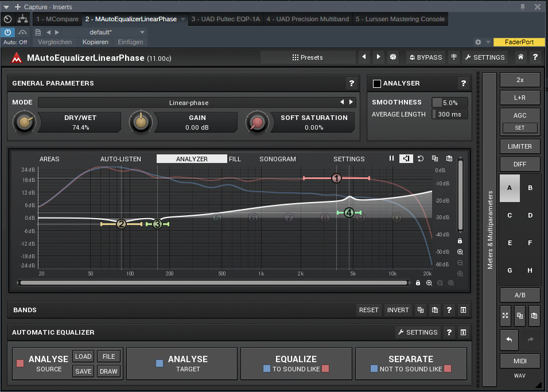Click the red SOFT SATURATION knob
The height and width of the screenshot is (392, 548).
(x=257, y=122)
